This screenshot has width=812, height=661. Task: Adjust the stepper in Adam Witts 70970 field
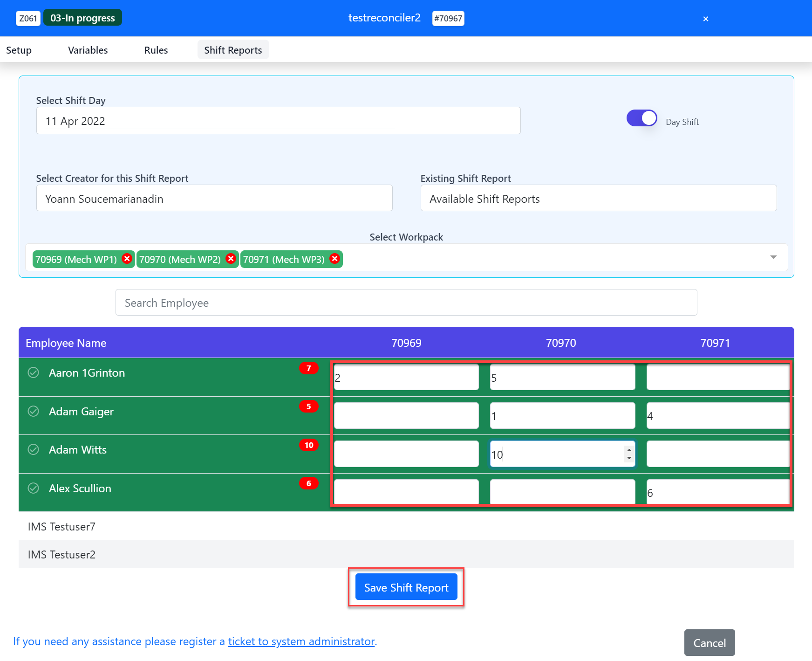[x=629, y=454]
